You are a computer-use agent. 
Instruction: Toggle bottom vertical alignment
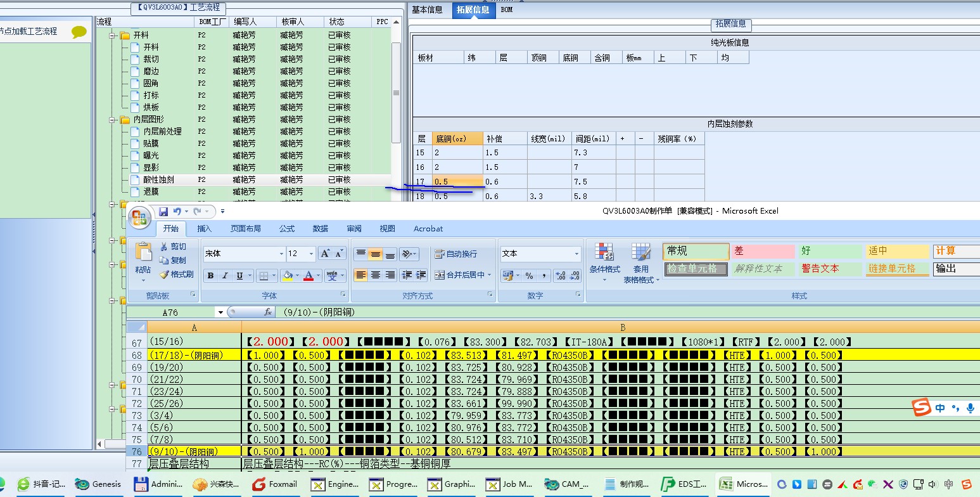390,254
